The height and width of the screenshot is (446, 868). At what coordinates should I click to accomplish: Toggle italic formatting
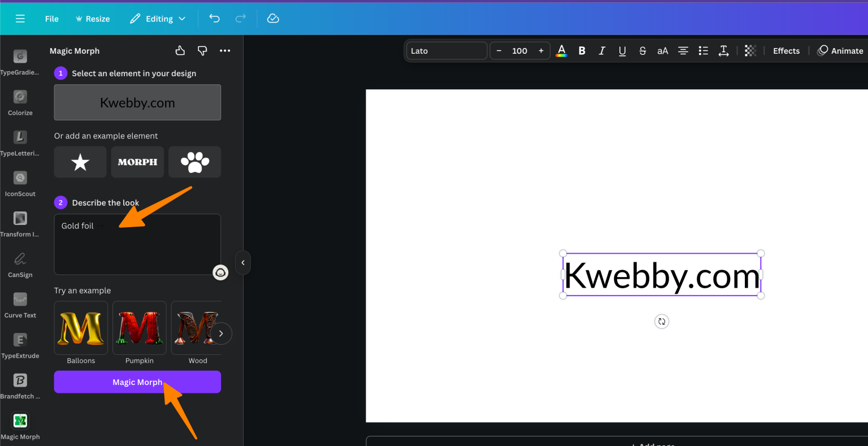(602, 50)
